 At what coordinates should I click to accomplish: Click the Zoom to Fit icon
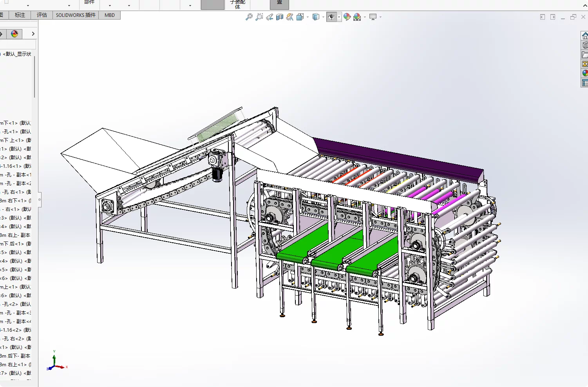[x=249, y=17]
